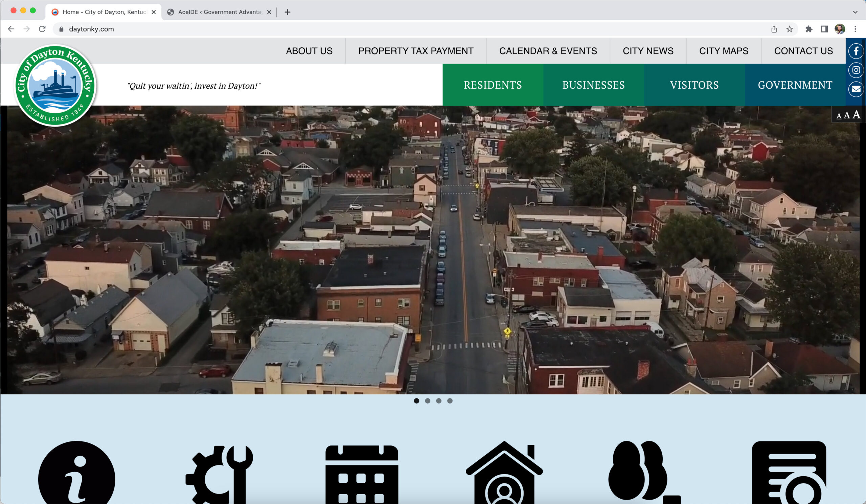
Task: Navigate to fourth slideshow dot indicator
Action: 450,401
